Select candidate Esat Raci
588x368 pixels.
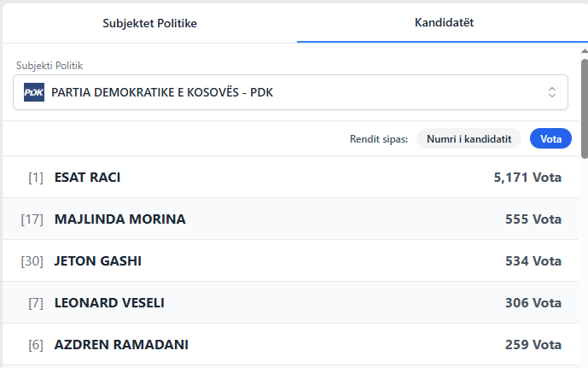[88, 178]
